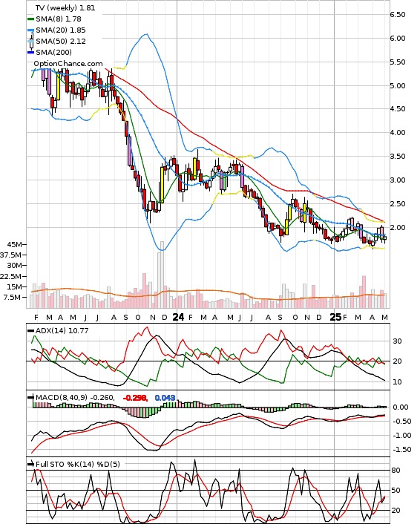Click the bold 24 year marker on the time axis
This screenshot has width=420, height=524.
pos(178,317)
